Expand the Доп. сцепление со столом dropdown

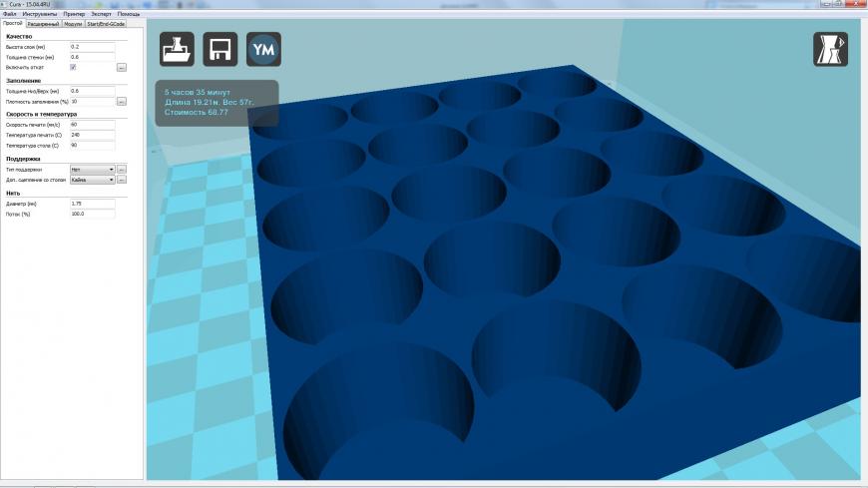click(x=93, y=180)
